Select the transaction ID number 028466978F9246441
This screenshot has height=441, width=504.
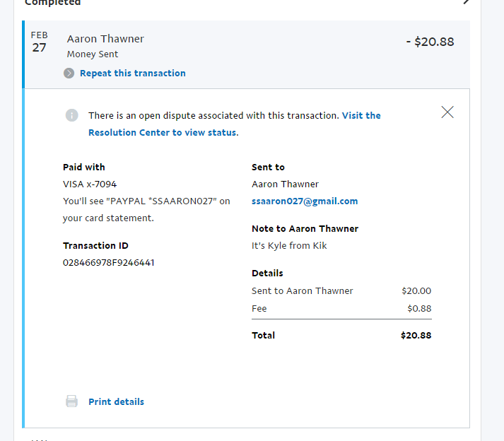109,262
